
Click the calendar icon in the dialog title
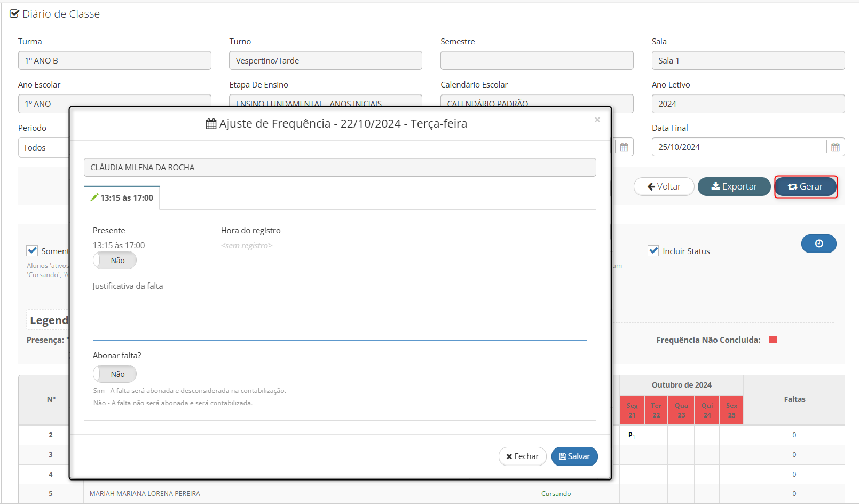point(211,124)
